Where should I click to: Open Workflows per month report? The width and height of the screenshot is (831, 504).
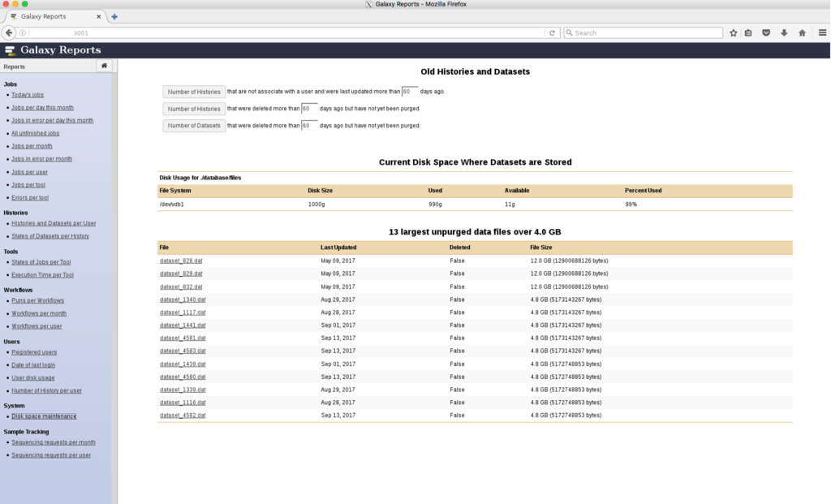(39, 314)
